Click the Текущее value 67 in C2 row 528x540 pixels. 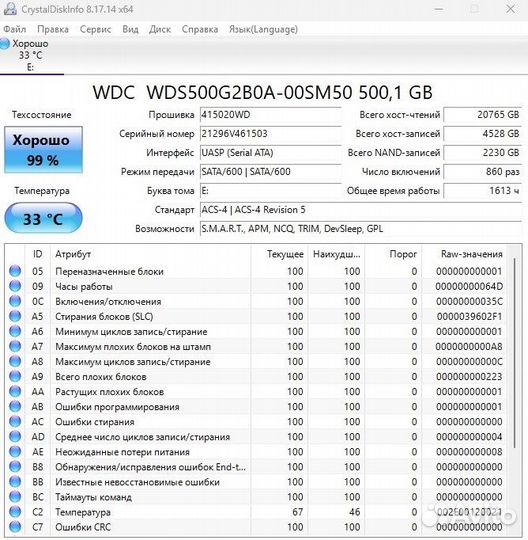(x=298, y=512)
